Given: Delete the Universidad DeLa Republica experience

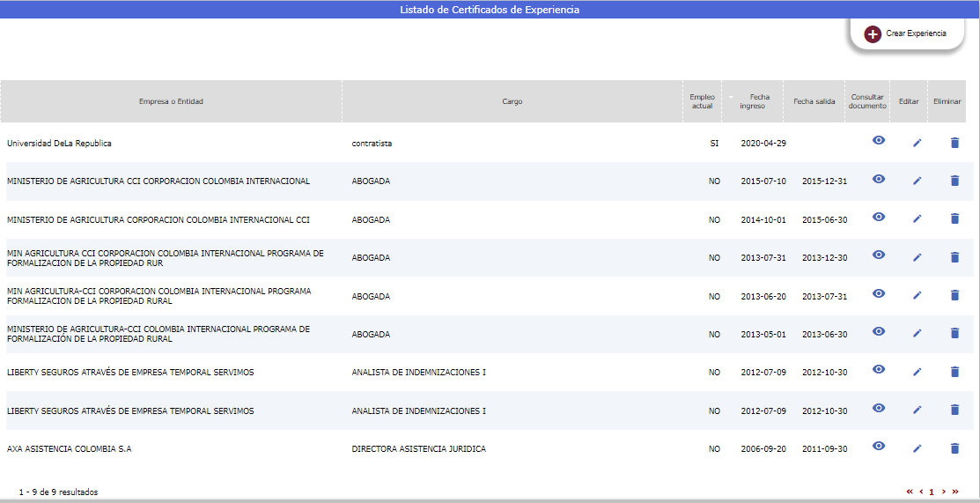Looking at the screenshot, I should pyautogui.click(x=954, y=143).
